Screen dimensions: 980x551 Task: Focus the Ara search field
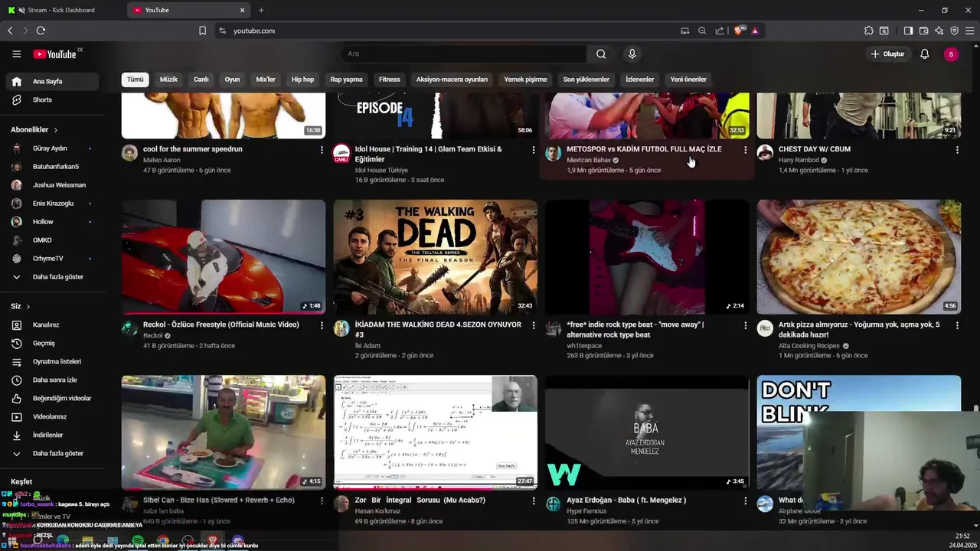(464, 54)
